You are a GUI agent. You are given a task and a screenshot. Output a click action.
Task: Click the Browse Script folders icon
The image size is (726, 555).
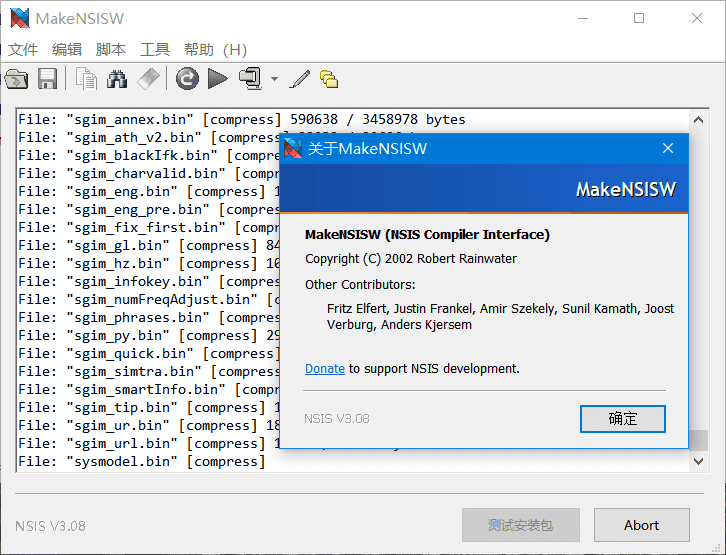[328, 79]
